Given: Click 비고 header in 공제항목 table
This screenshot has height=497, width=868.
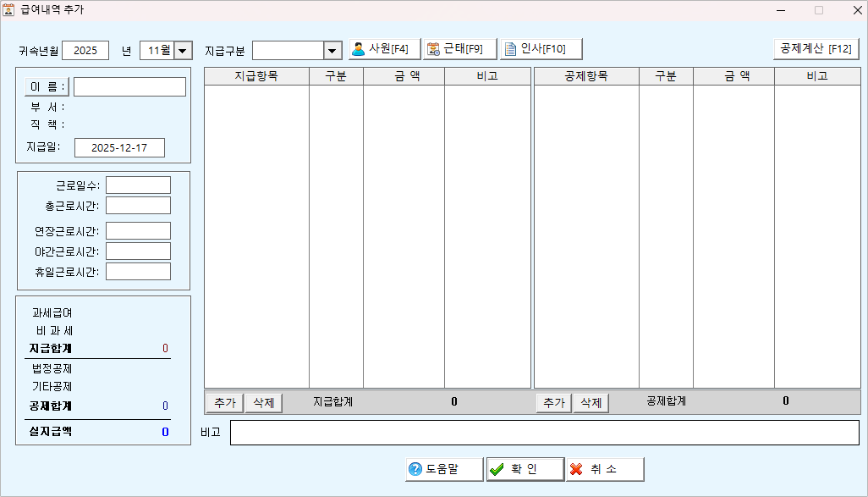Looking at the screenshot, I should [817, 76].
